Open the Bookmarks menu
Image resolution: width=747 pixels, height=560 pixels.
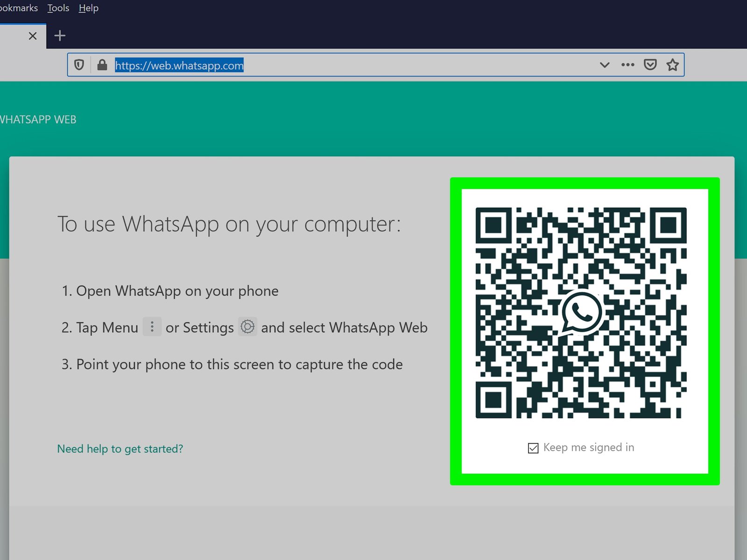19,8
